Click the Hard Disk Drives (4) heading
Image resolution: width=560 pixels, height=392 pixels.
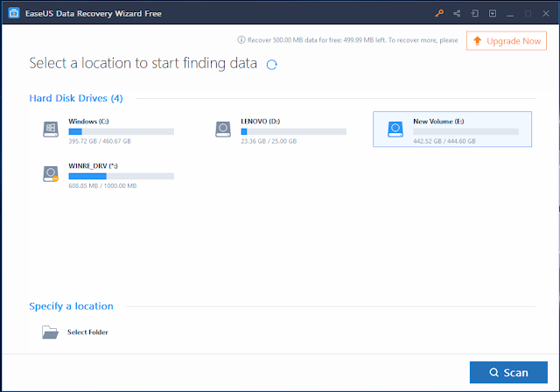[76, 98]
